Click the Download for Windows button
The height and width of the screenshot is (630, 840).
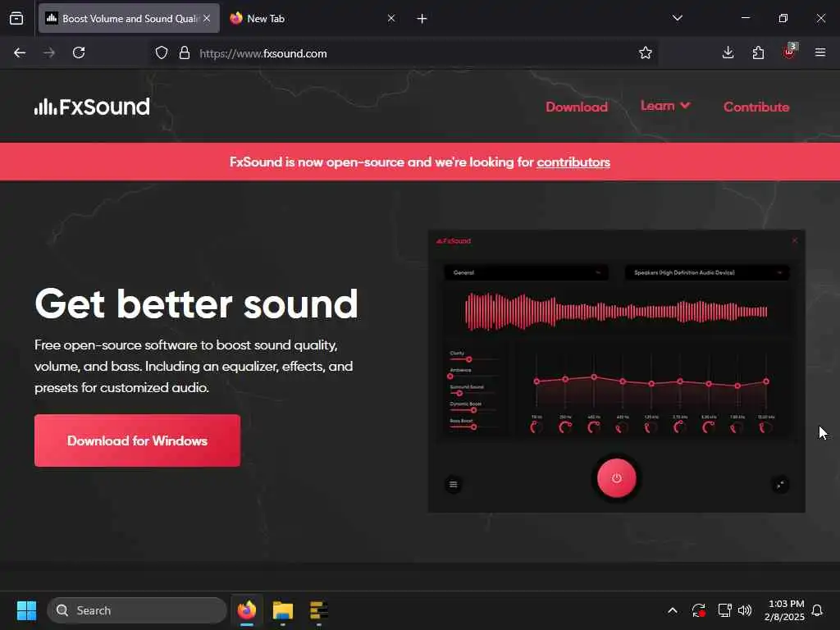(137, 441)
